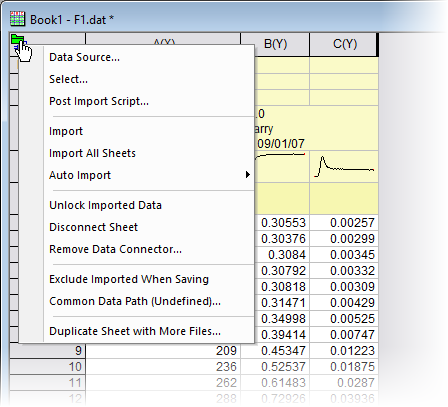
Task: Select row header 11
Action: pyautogui.click(x=47, y=383)
